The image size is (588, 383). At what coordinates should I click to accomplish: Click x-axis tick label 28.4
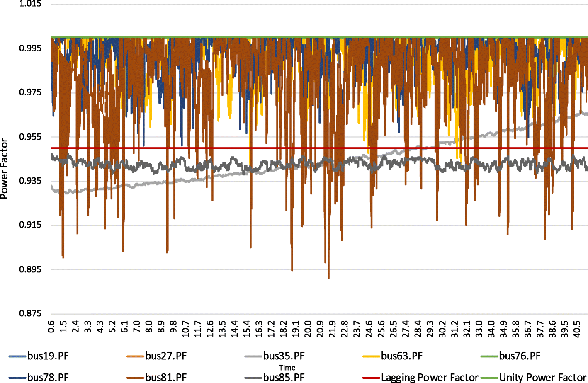coord(418,329)
